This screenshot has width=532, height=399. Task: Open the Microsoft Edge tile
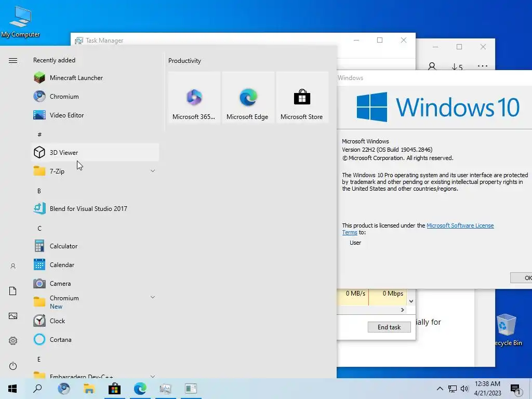pyautogui.click(x=248, y=97)
